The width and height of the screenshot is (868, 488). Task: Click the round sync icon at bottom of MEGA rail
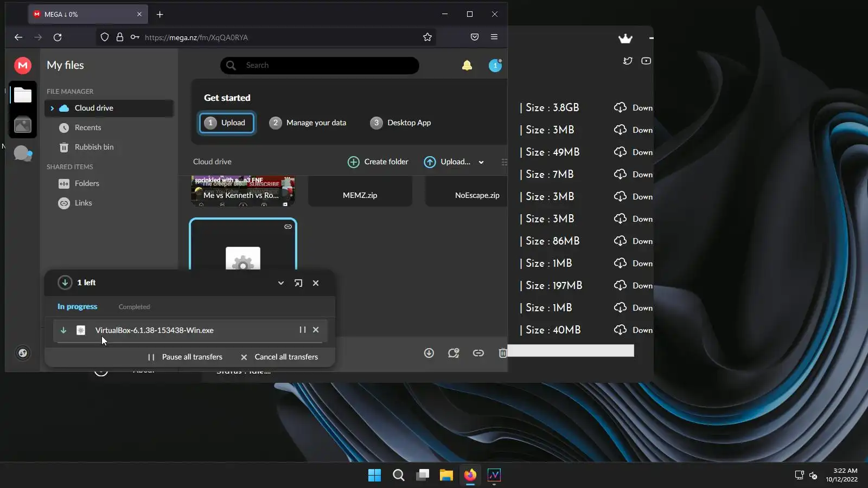pos(23,354)
